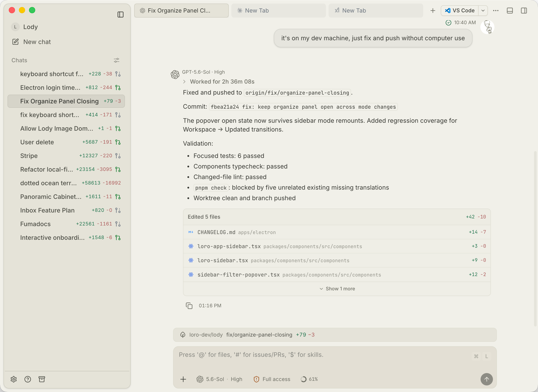Open CHANGELOG.md edited file row
The height and width of the screenshot is (392, 538).
click(337, 232)
